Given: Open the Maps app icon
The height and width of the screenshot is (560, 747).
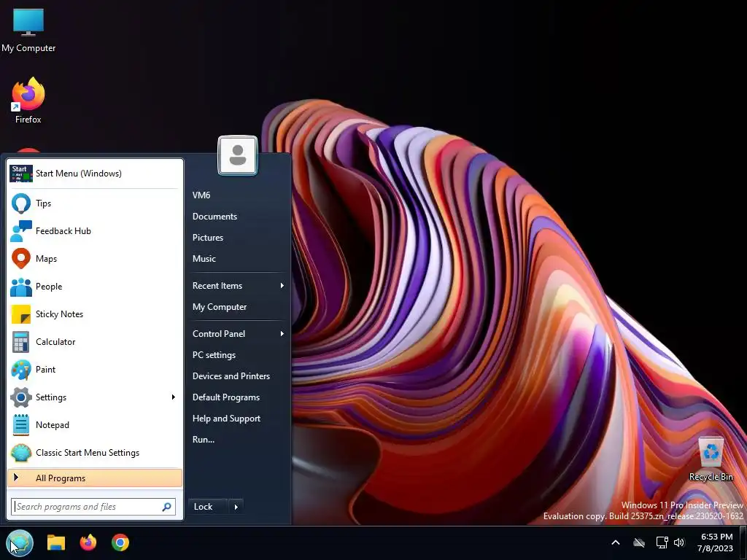Looking at the screenshot, I should 21,259.
